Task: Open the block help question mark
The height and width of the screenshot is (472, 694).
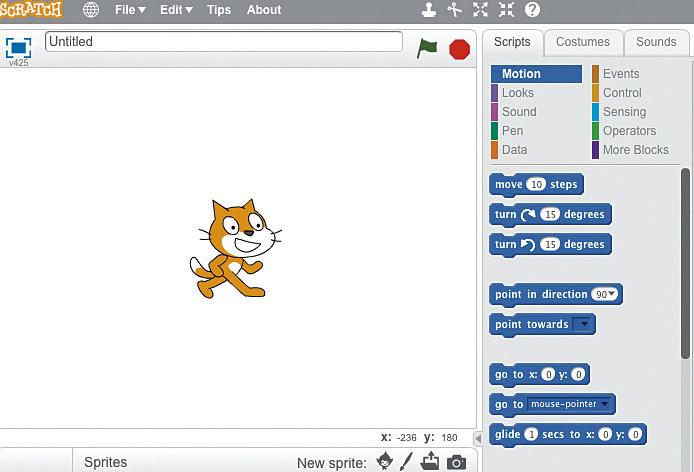Action: [x=532, y=10]
